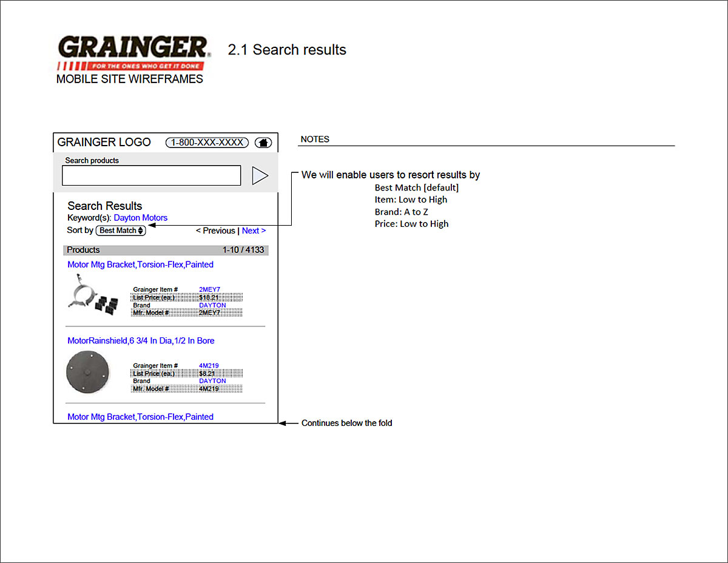Click the DAYTON brand link for item 2MEY7
This screenshot has height=563, width=728.
212,305
